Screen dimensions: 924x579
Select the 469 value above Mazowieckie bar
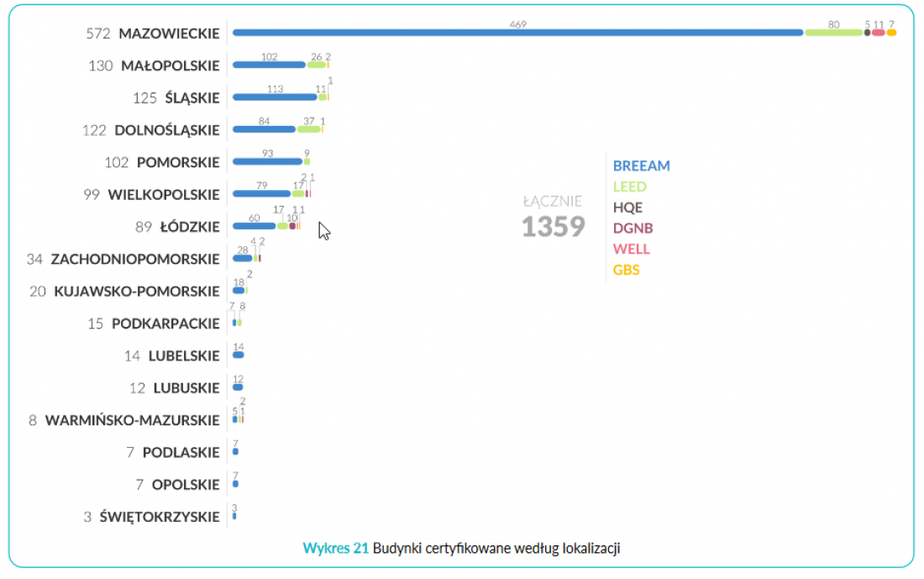pos(518,24)
